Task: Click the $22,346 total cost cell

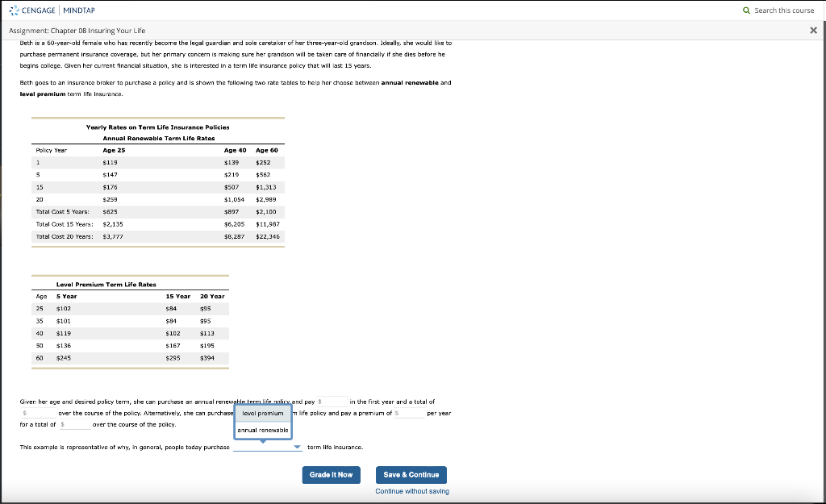Action: click(x=268, y=236)
